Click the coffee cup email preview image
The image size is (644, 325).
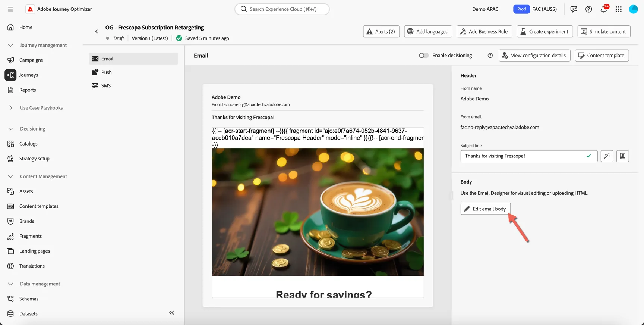coord(318,212)
